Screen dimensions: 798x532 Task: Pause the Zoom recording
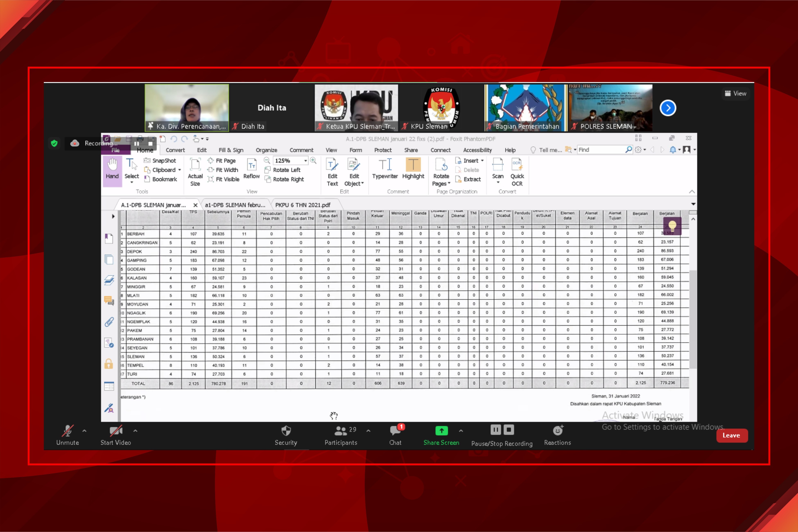click(495, 430)
